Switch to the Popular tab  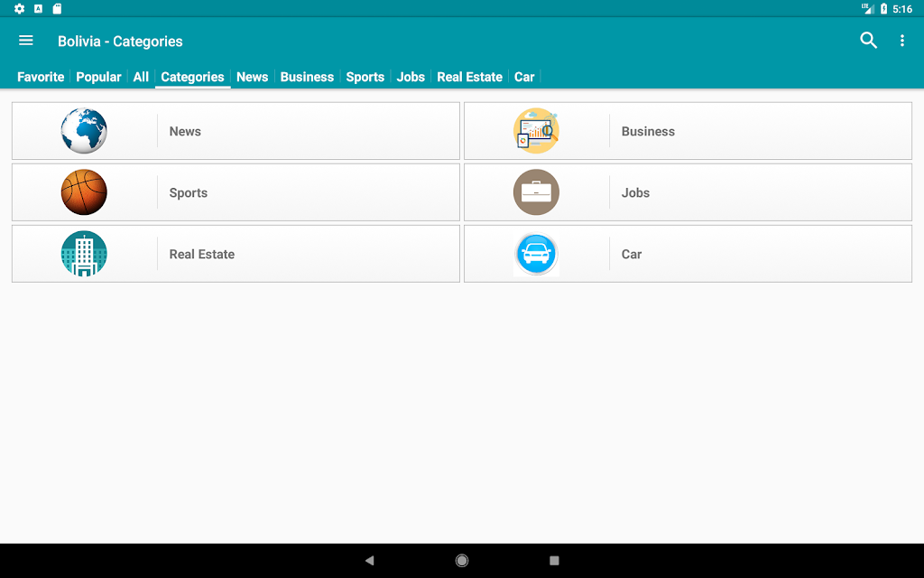coord(98,77)
